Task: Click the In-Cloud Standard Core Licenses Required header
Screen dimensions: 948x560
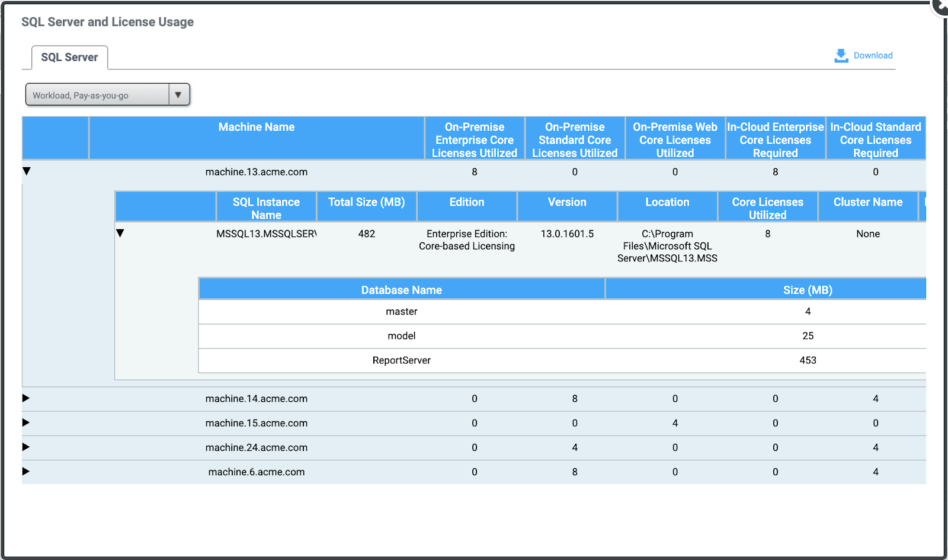Action: (x=875, y=140)
